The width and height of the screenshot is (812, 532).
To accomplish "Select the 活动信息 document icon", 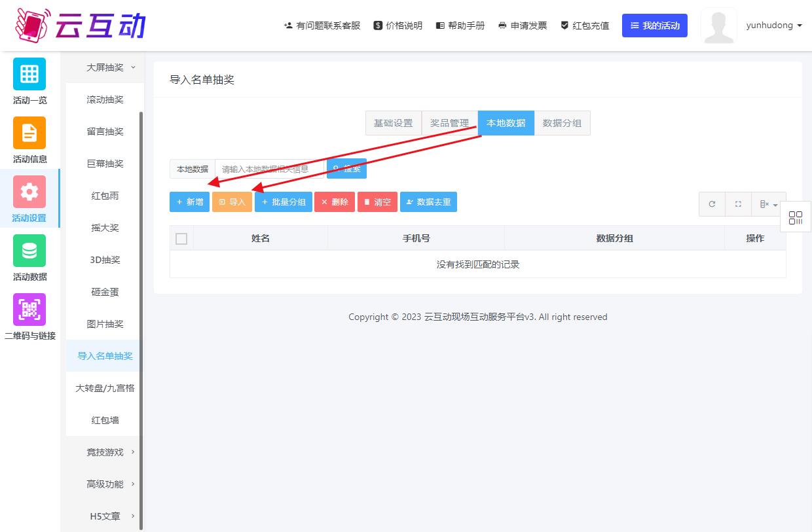I will [29, 133].
